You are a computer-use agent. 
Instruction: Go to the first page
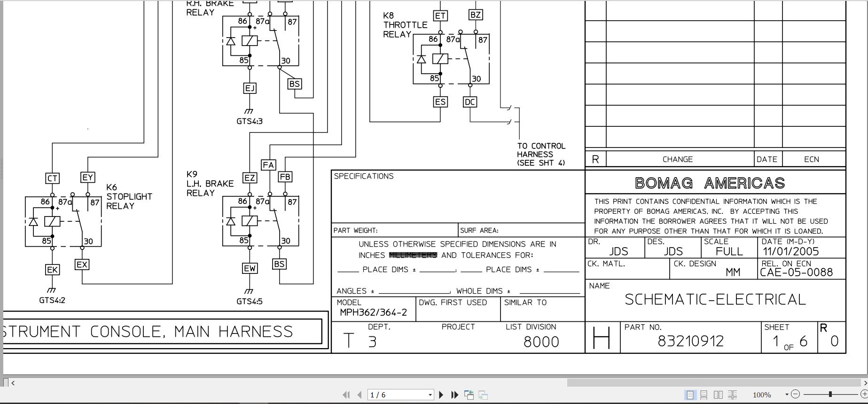346,395
